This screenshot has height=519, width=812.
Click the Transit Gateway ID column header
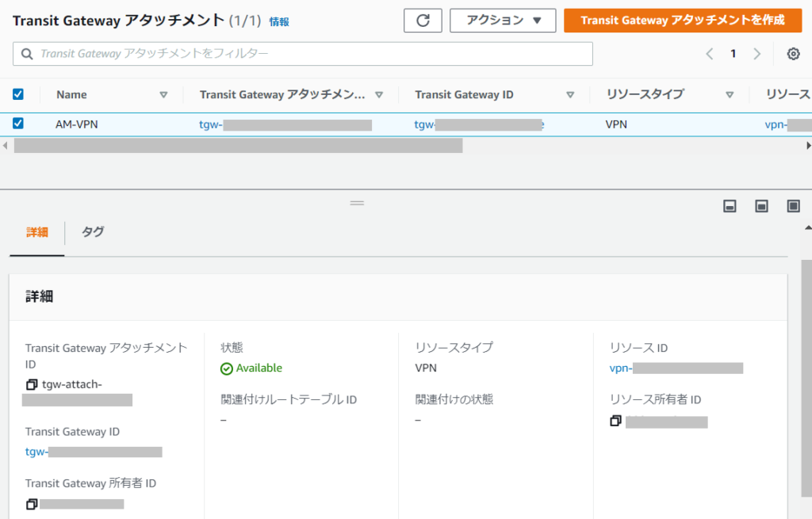[x=464, y=95]
